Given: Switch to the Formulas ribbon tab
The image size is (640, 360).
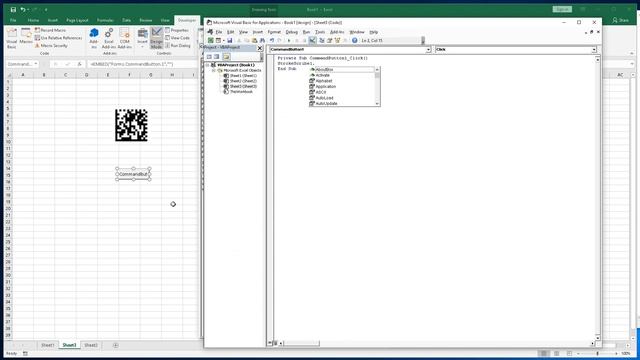Looking at the screenshot, I should [105, 20].
